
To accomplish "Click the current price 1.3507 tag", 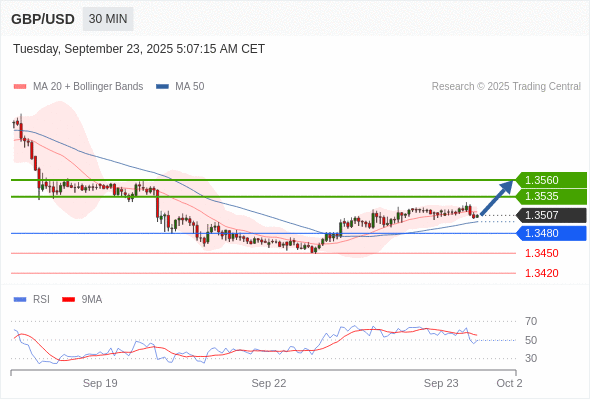I will pos(551,215).
